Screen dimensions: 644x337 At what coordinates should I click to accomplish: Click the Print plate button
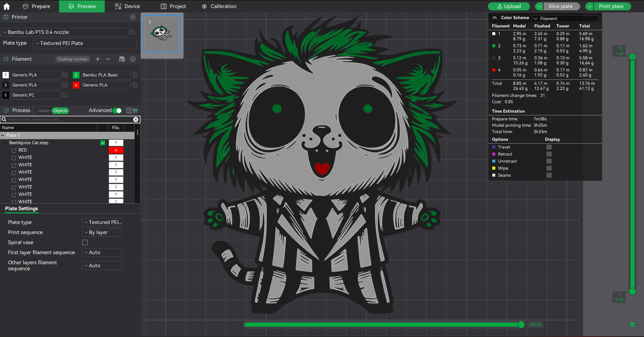click(612, 6)
